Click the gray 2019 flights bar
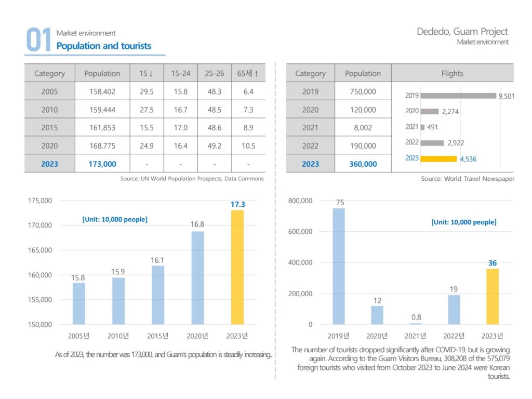This screenshot has height=399, width=532. pos(458,96)
